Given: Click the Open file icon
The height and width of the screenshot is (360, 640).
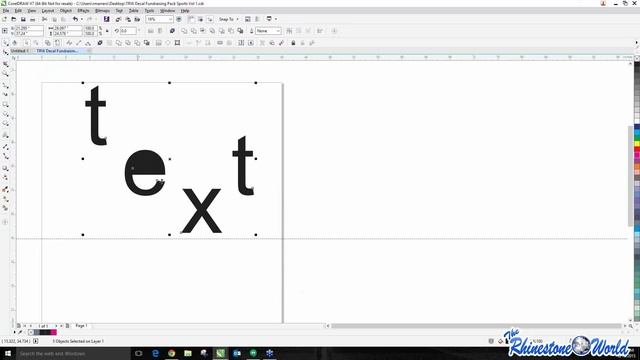Looking at the screenshot, I should pos(14,19).
